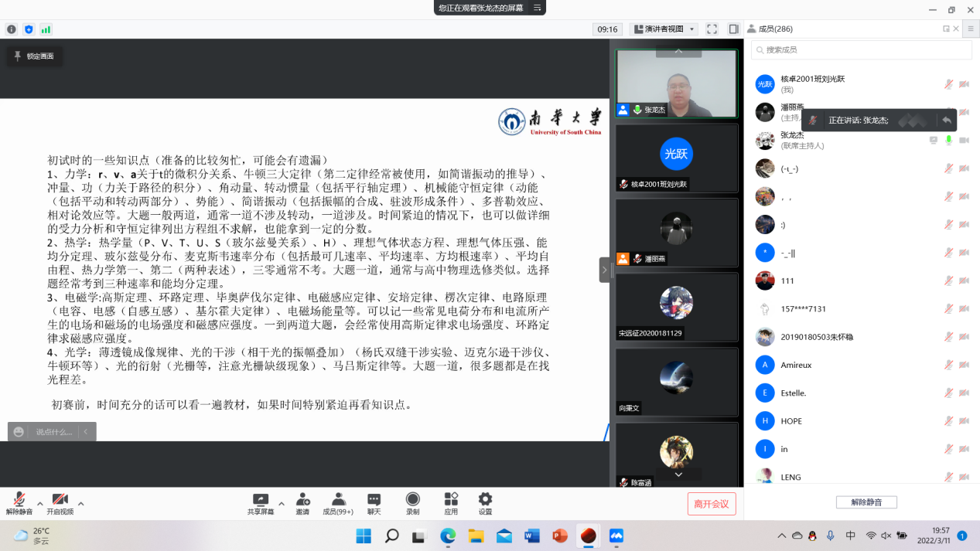Enter full screen via the fullscreen icon
The height and width of the screenshot is (551, 980).
click(x=712, y=29)
